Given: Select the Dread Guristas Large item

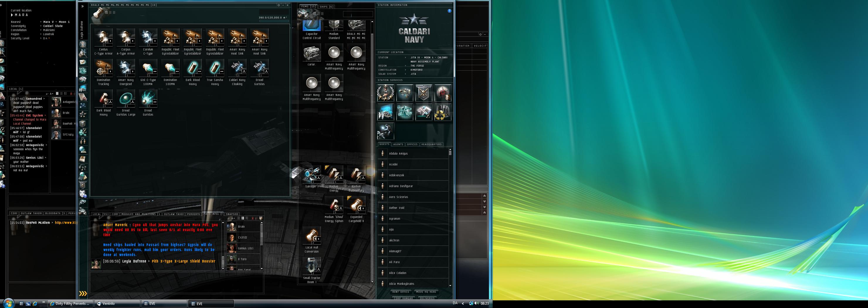Looking at the screenshot, I should pos(126,103).
